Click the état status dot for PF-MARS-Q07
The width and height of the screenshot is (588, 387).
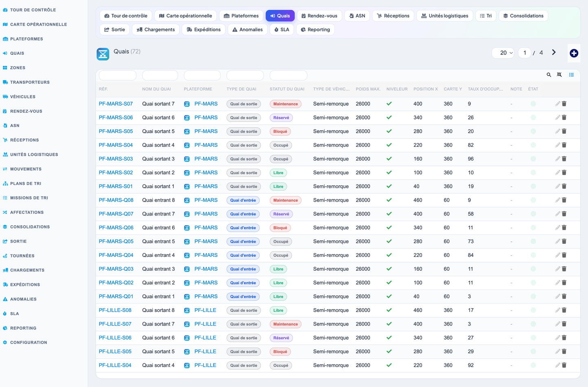pyautogui.click(x=533, y=214)
